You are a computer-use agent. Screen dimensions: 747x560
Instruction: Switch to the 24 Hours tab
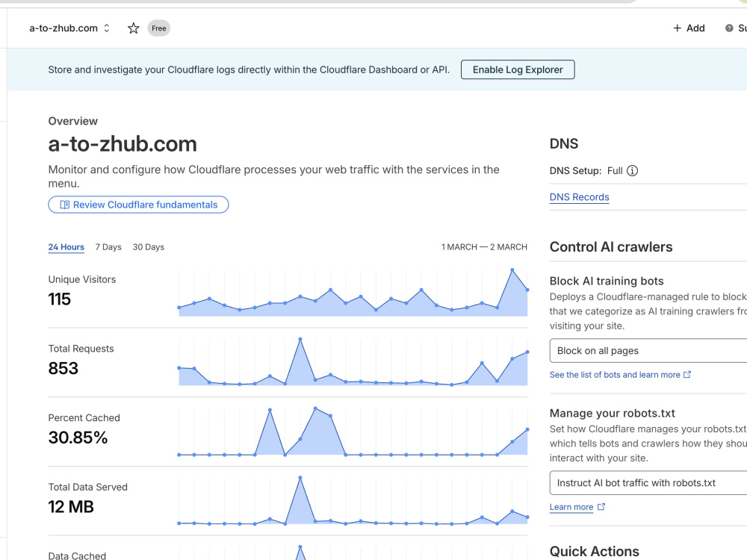(66, 247)
